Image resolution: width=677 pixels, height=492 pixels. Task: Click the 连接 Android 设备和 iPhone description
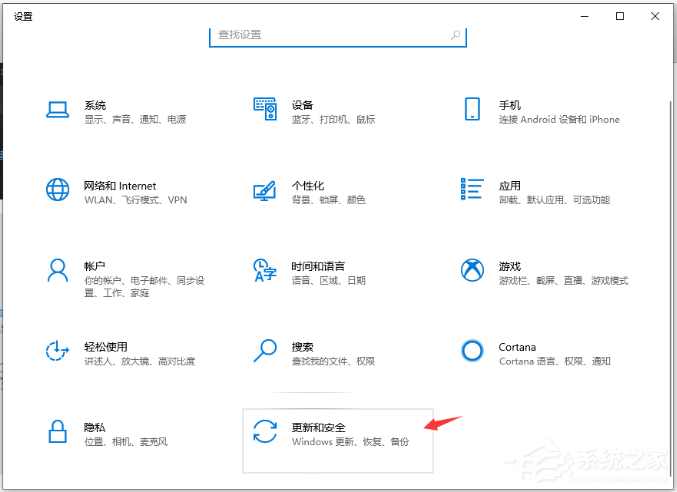[x=559, y=120]
